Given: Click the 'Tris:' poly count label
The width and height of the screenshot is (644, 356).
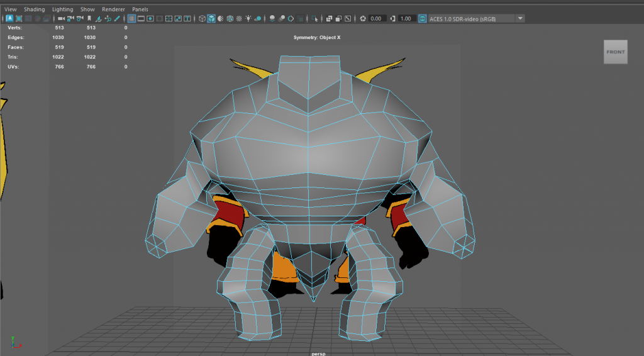Looking at the screenshot, I should pyautogui.click(x=13, y=57).
